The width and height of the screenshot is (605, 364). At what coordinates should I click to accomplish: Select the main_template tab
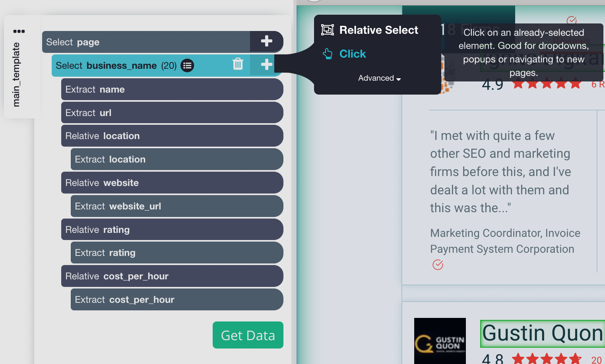click(x=16, y=74)
